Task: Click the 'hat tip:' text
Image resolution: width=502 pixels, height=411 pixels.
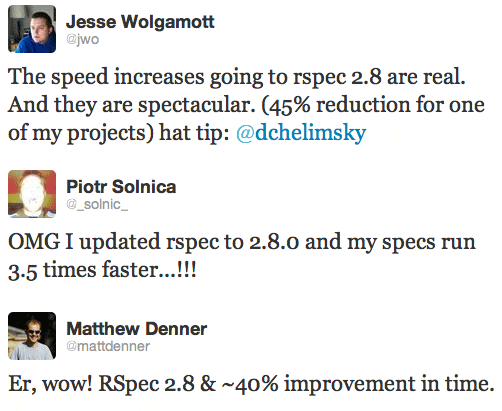Action: (194, 132)
